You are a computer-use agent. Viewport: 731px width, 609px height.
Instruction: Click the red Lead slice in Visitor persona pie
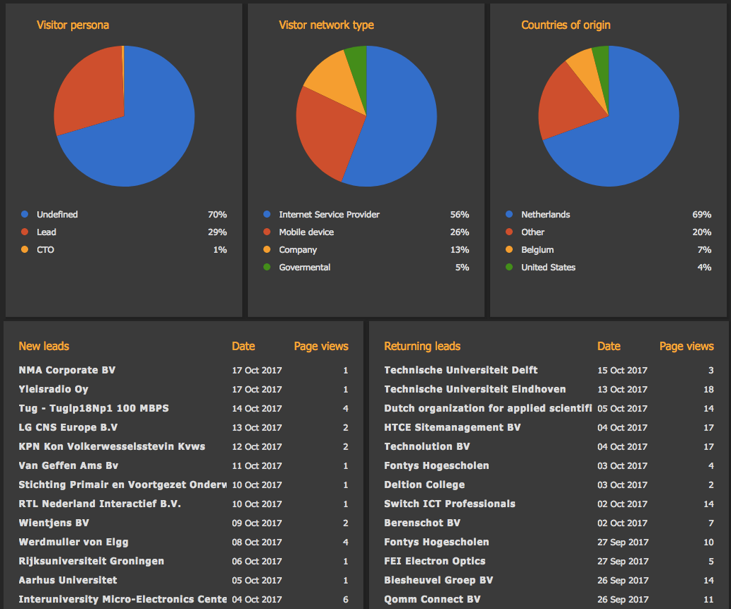pyautogui.click(x=91, y=93)
